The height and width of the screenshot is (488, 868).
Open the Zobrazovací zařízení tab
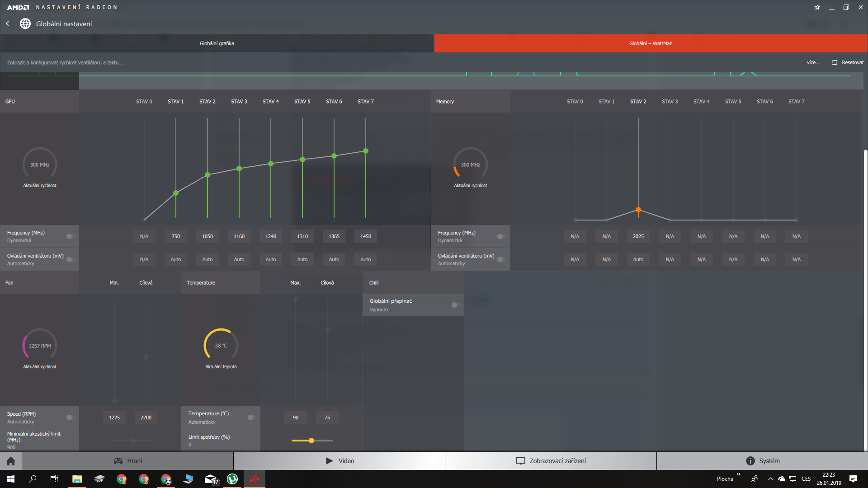551,461
